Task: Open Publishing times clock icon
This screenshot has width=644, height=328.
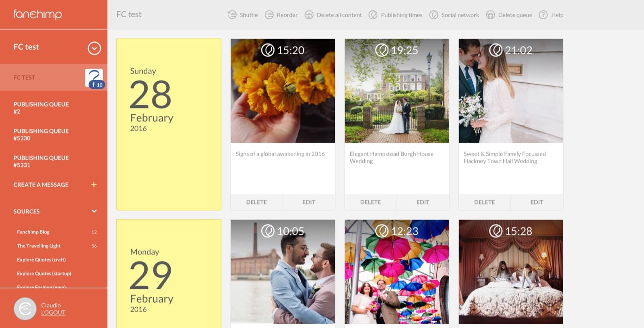Action: (374, 15)
